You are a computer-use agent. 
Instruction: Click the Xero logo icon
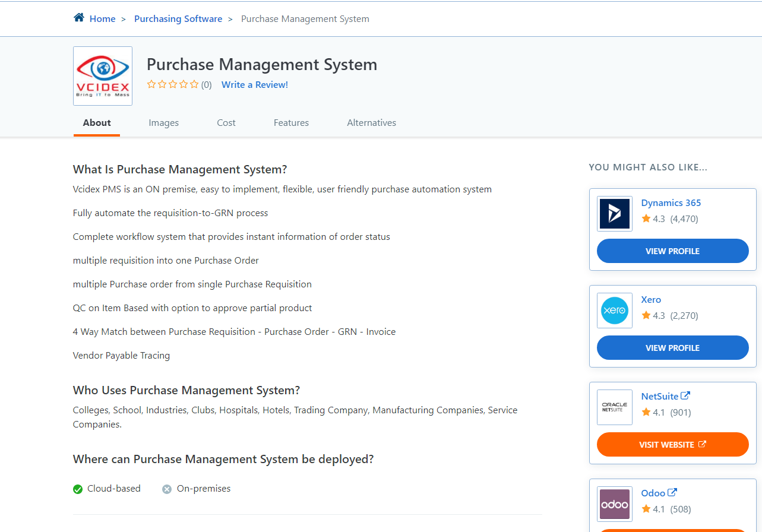[614, 310]
